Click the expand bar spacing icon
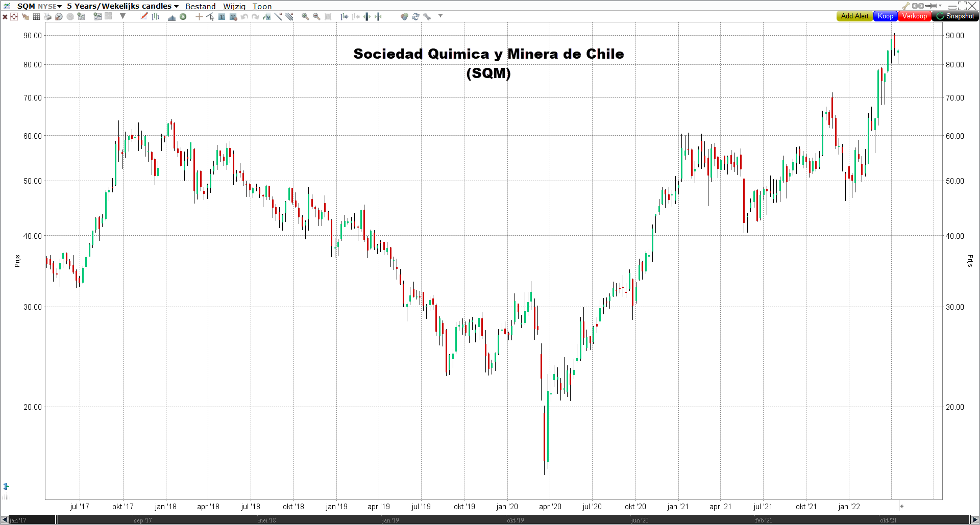Image resolution: width=980 pixels, height=525 pixels. (367, 16)
